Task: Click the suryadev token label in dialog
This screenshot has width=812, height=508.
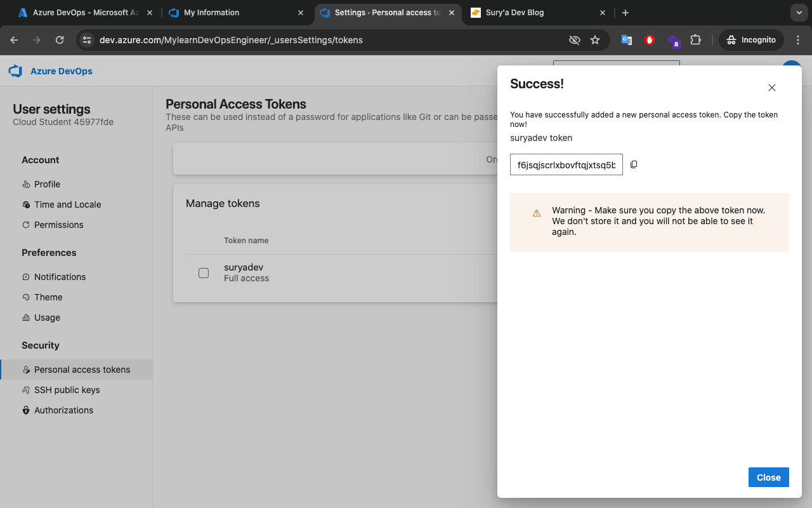Action: tap(541, 138)
